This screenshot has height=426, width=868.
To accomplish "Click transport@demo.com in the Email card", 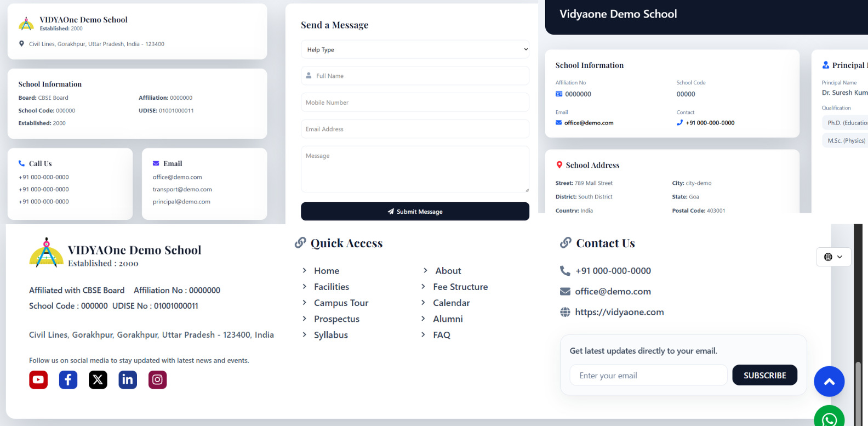I will tap(182, 189).
